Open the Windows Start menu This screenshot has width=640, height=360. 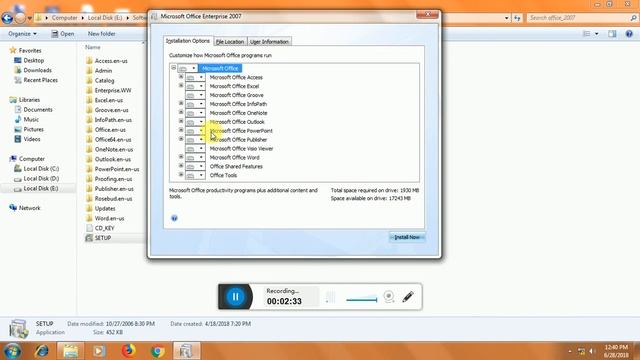[12, 351]
